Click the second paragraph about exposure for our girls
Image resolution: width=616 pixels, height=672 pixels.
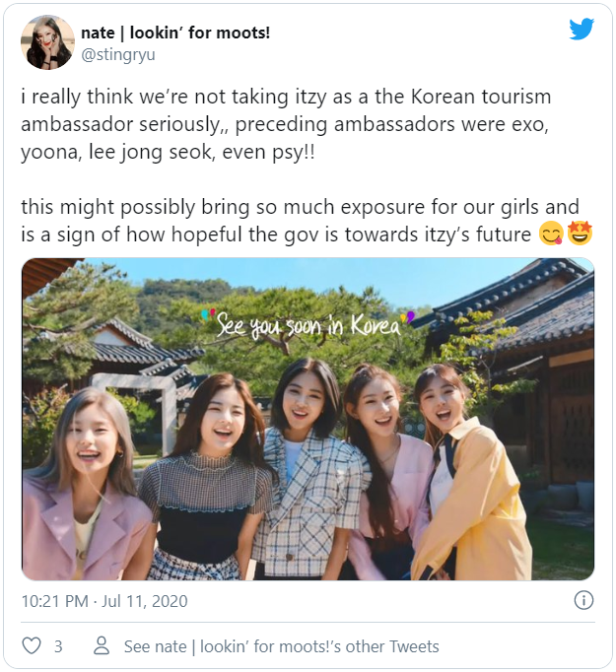[x=300, y=221]
